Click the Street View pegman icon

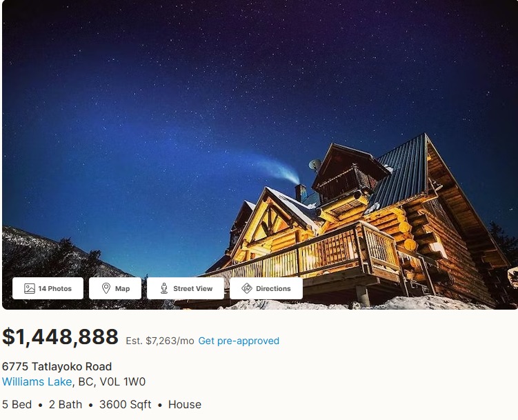pyautogui.click(x=164, y=288)
